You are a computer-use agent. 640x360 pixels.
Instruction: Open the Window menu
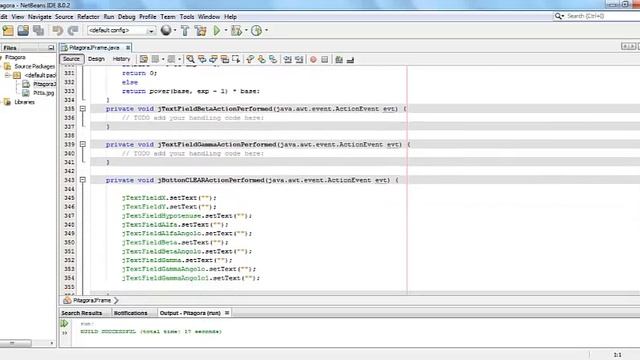tap(209, 17)
